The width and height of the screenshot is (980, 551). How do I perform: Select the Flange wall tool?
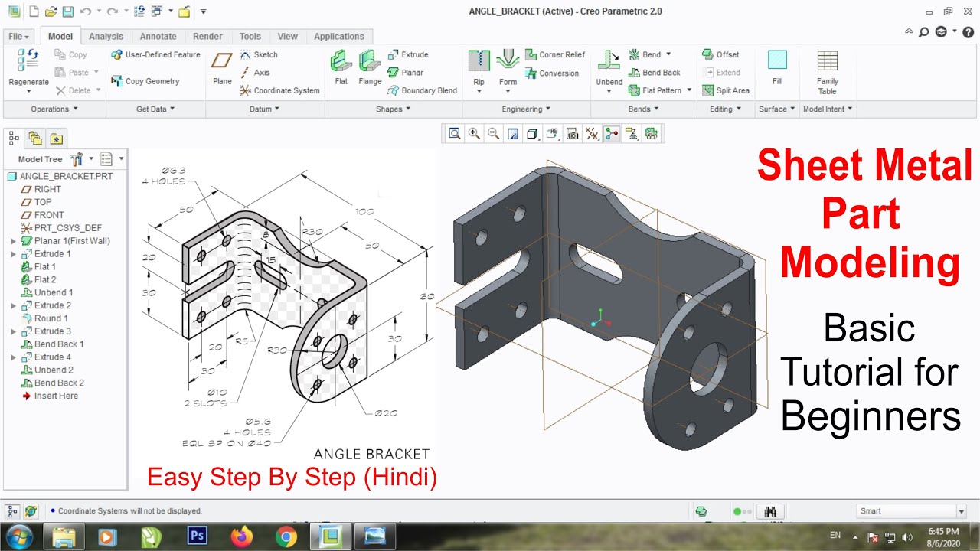370,69
